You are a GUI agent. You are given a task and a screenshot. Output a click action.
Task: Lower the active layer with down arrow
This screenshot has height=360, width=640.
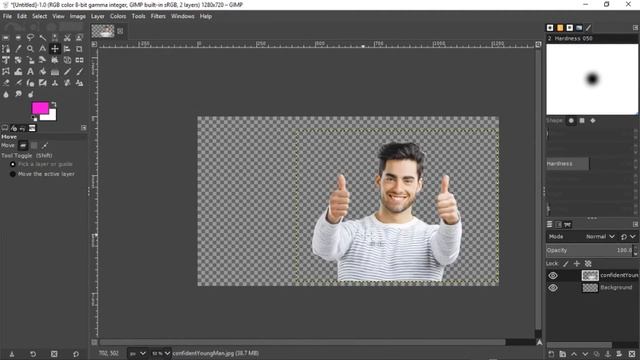tap(585, 354)
